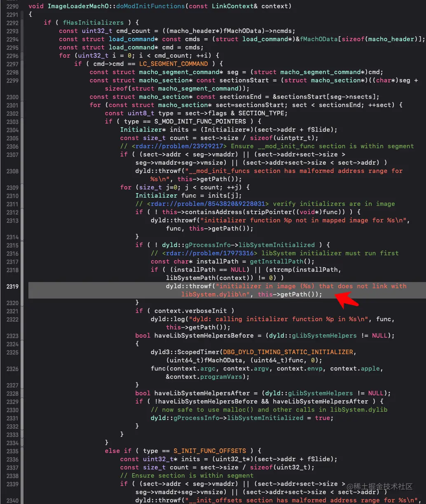Open the rdar://problem/23929217 link

tap(179, 146)
